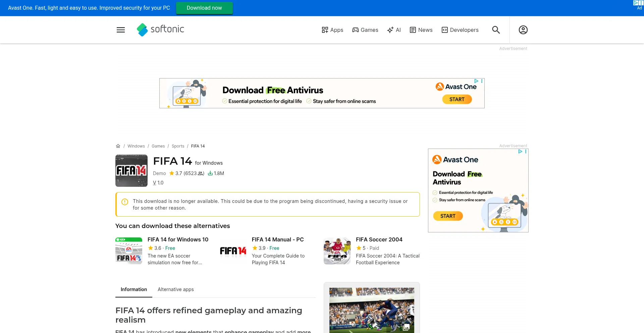Open the News section
Image resolution: width=644 pixels, height=333 pixels.
421,30
